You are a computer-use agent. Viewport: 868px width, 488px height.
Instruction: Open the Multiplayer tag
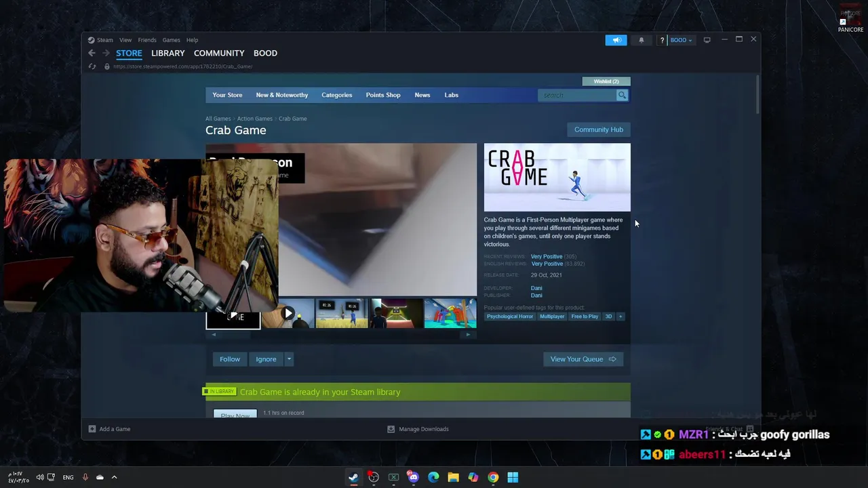coord(552,317)
